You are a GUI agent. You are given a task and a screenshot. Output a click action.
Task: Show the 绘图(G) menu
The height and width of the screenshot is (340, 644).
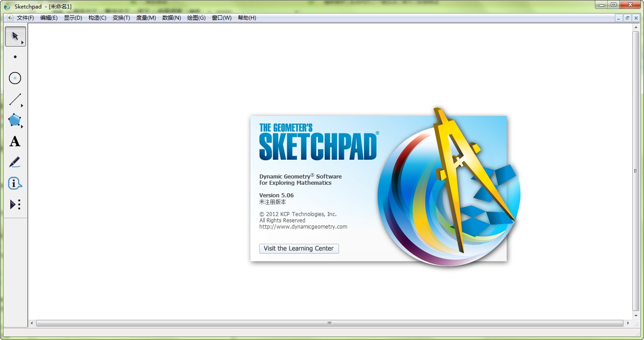(x=196, y=18)
